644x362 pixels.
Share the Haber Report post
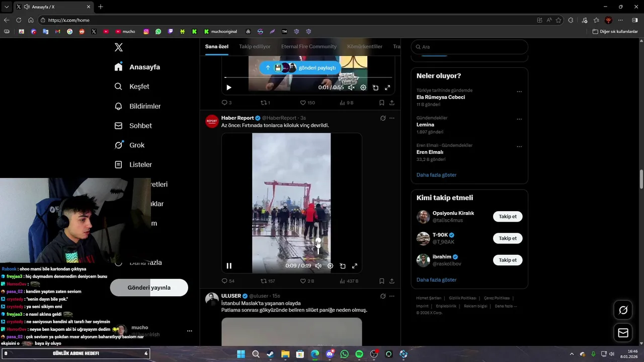click(x=392, y=281)
